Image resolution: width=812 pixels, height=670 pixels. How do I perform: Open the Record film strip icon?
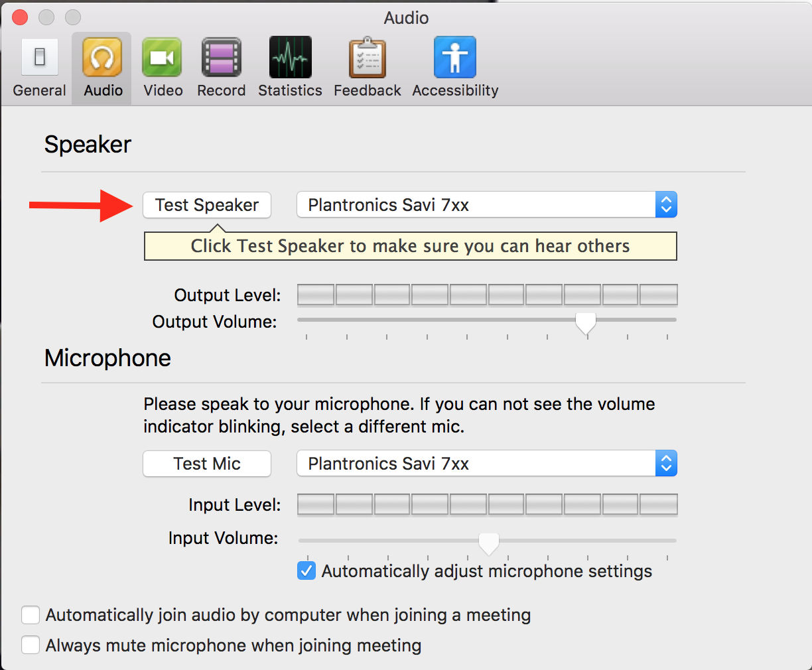click(x=221, y=58)
